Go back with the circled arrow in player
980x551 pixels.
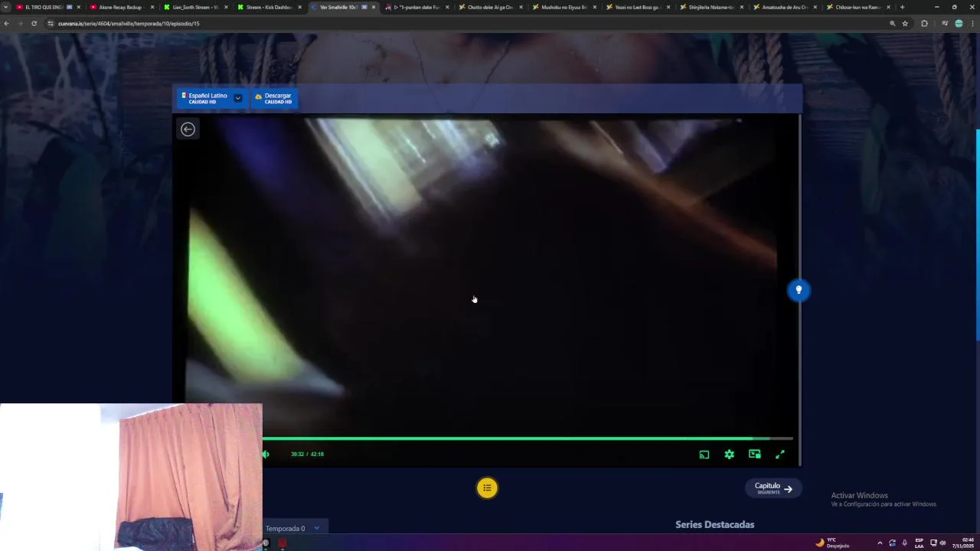[188, 129]
